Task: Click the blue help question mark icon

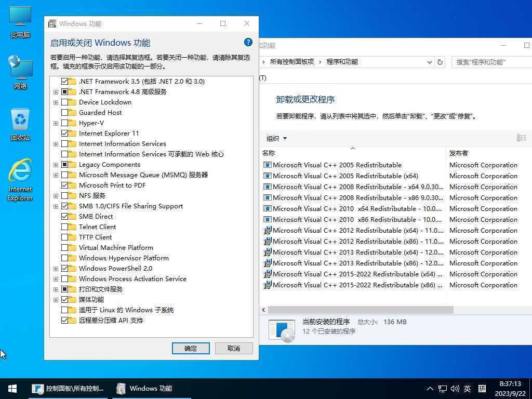Action: (248, 42)
